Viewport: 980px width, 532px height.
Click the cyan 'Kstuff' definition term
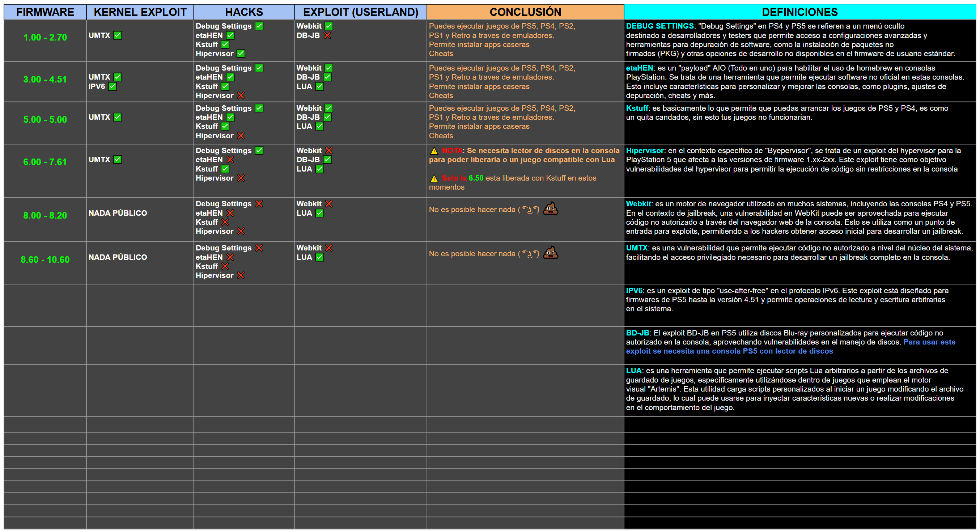point(637,108)
